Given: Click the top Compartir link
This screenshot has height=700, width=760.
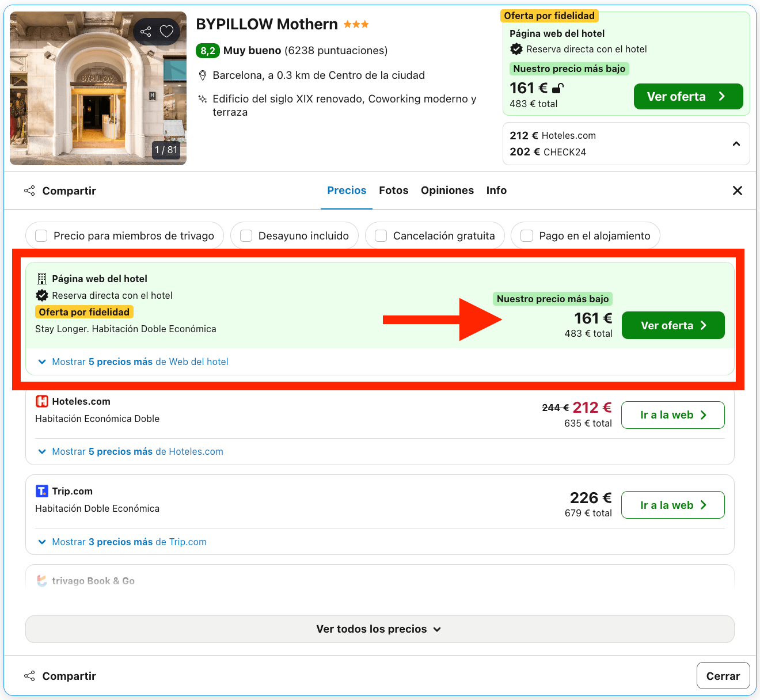Looking at the screenshot, I should tap(69, 191).
